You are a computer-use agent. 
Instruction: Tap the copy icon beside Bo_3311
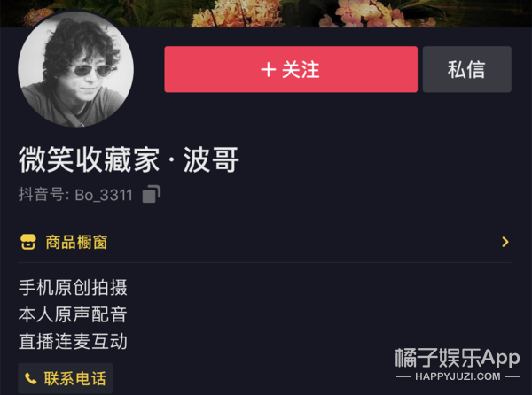[152, 195]
